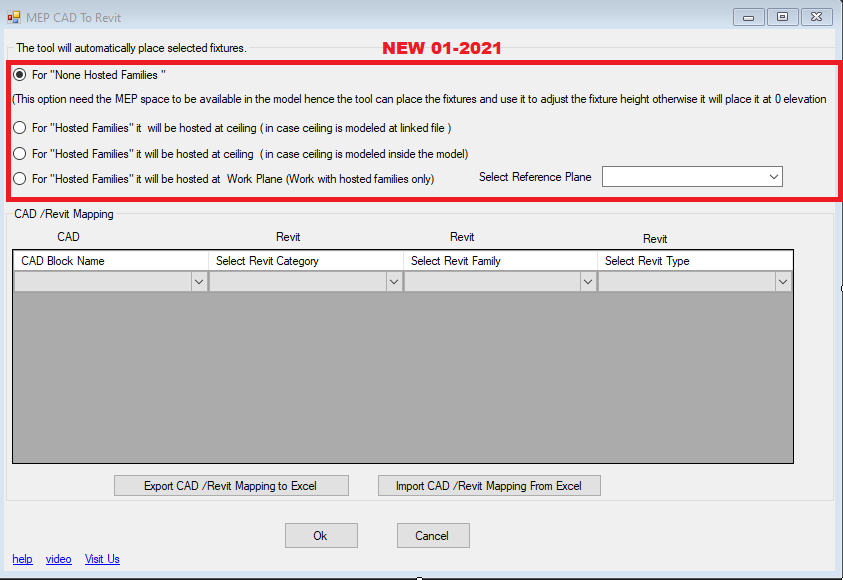Click the empty gray mapping grid area
This screenshot has width=843, height=580.
coord(403,376)
